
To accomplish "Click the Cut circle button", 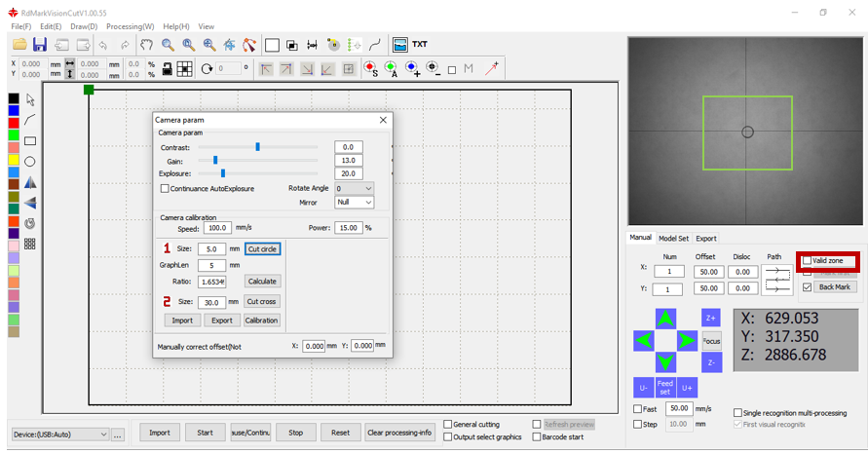I will pos(262,249).
